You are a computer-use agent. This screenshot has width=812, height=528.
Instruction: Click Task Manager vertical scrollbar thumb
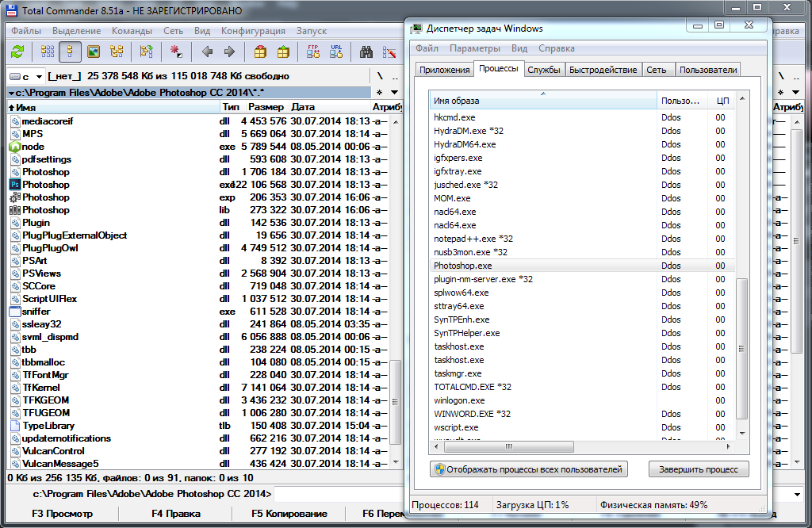[741, 348]
